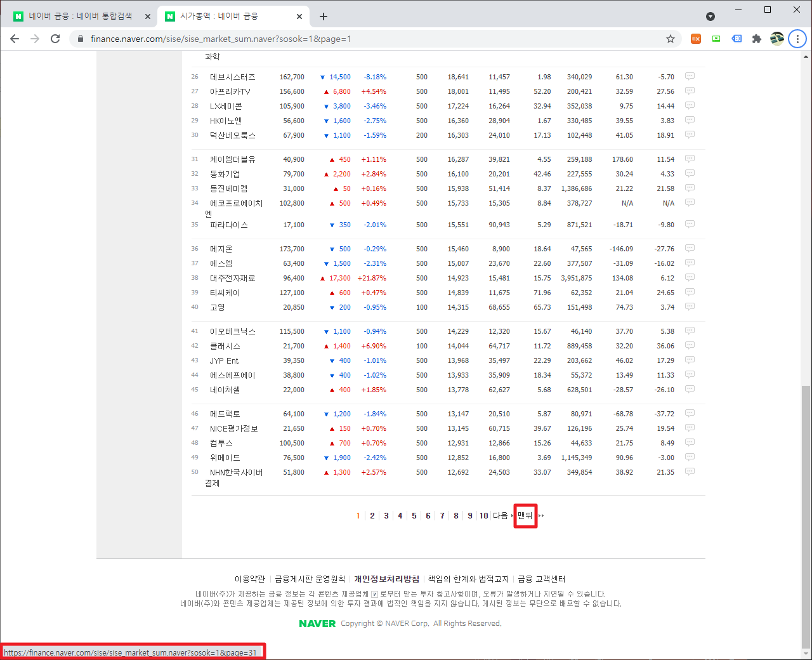Open discussion icon for 고영 row
This screenshot has height=660, width=812.
click(x=690, y=307)
